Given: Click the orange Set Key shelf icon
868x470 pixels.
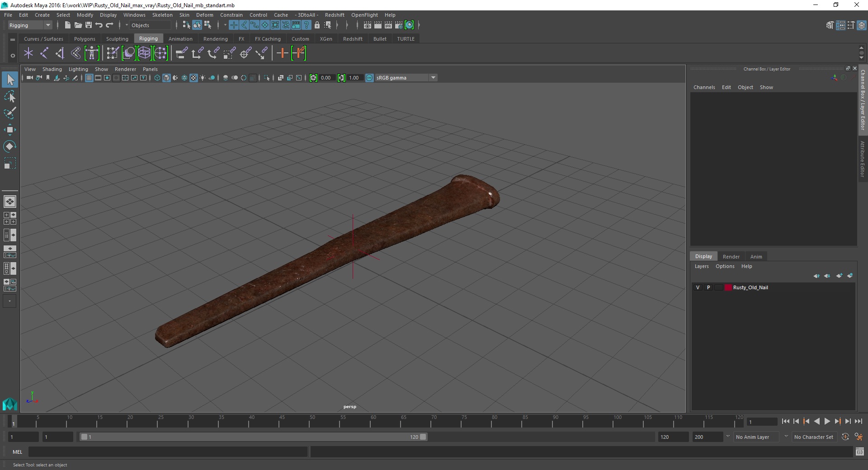Looking at the screenshot, I should (282, 53).
